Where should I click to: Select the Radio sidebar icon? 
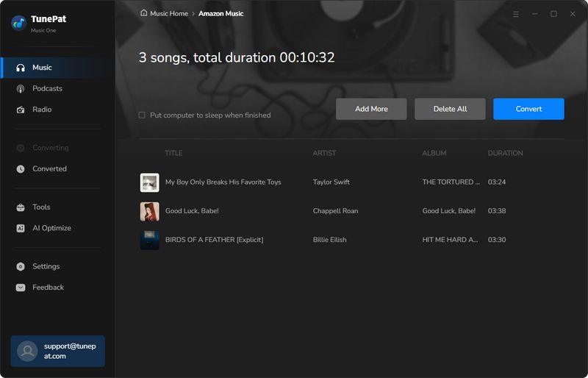click(x=21, y=110)
